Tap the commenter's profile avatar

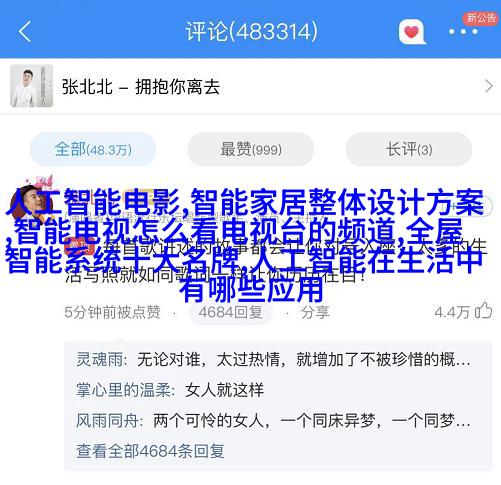coord(28,200)
